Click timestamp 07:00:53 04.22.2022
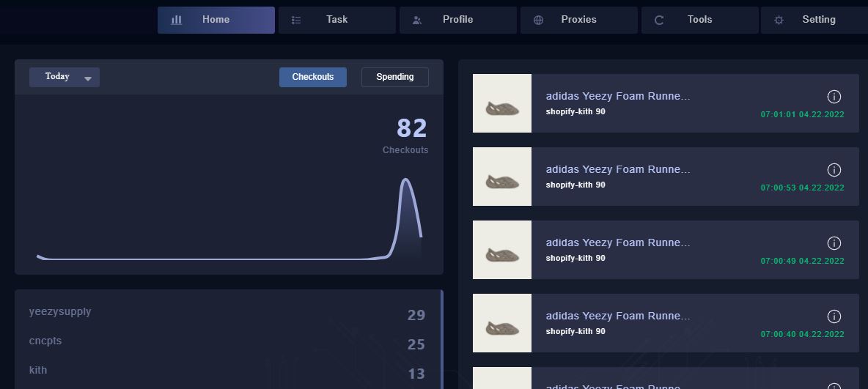868x389 pixels. [802, 188]
